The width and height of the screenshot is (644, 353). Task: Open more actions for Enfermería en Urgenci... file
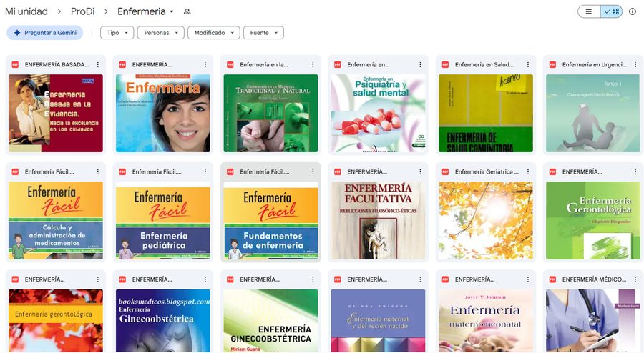tap(635, 65)
